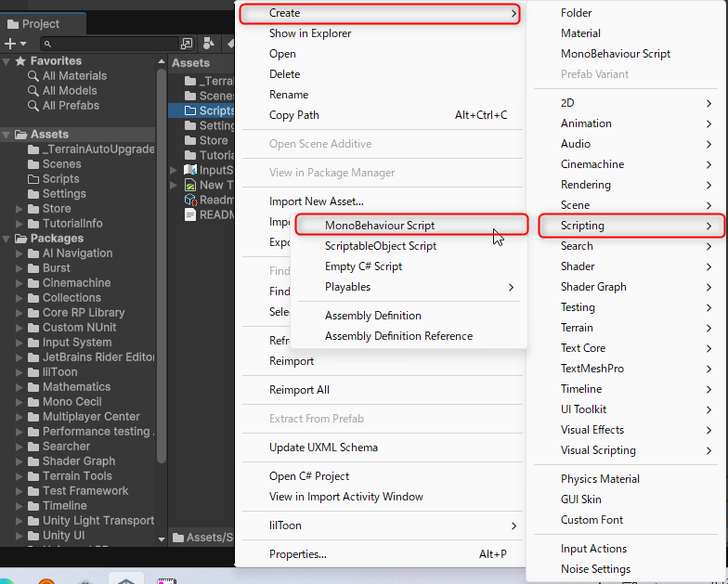Click the InputSystem actions asset icon
The width and height of the screenshot is (728, 584).
[x=190, y=170]
